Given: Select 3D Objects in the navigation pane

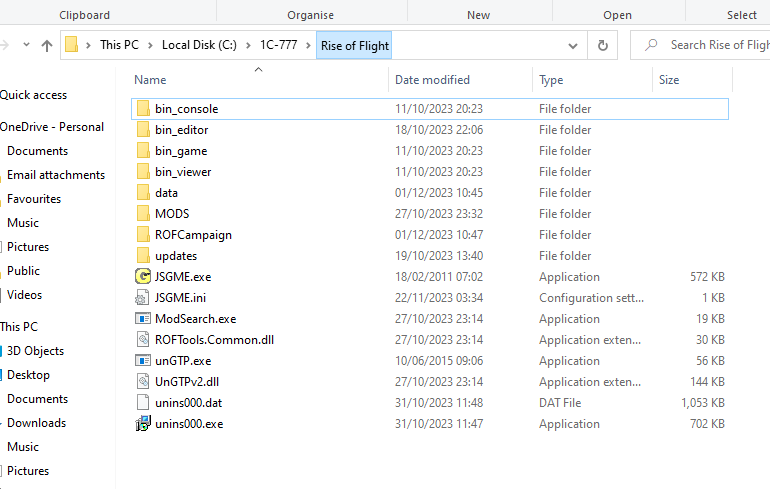Looking at the screenshot, I should [35, 351].
